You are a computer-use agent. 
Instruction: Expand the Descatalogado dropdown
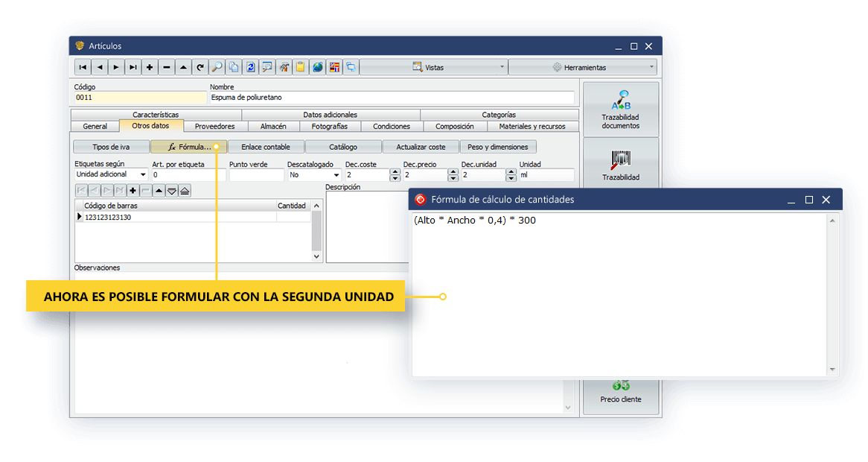314,175
